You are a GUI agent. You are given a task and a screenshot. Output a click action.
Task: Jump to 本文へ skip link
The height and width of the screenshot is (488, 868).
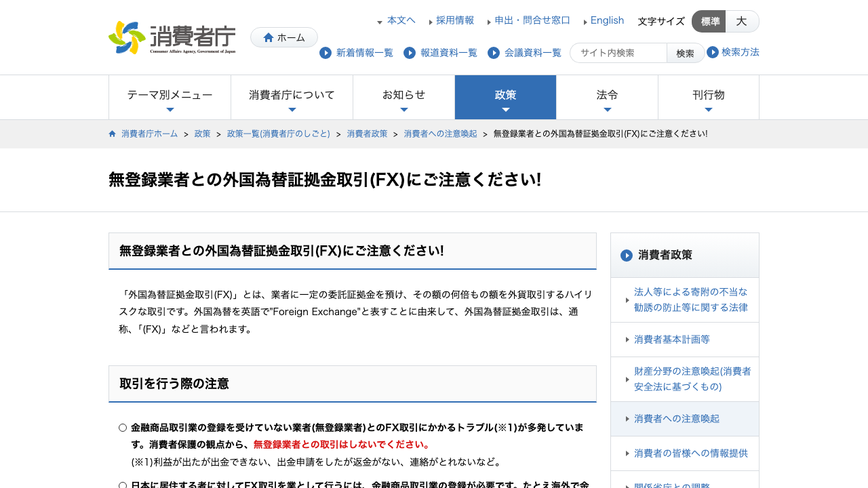(401, 20)
